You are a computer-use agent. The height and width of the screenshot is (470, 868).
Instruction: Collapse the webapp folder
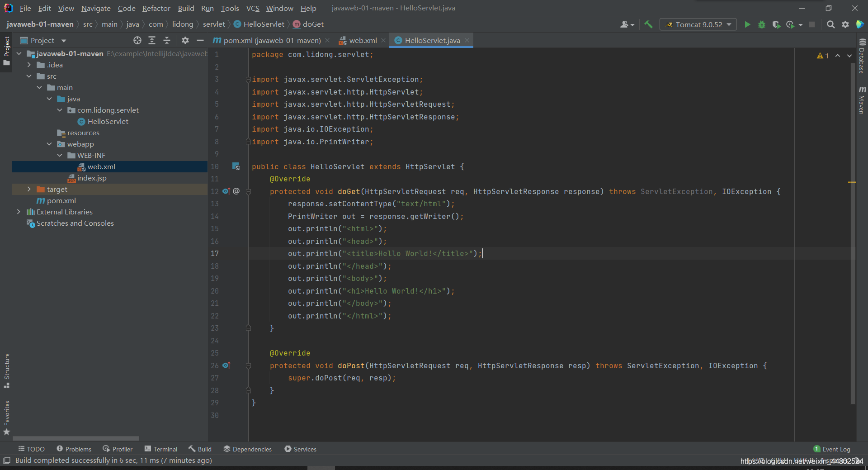(49, 144)
